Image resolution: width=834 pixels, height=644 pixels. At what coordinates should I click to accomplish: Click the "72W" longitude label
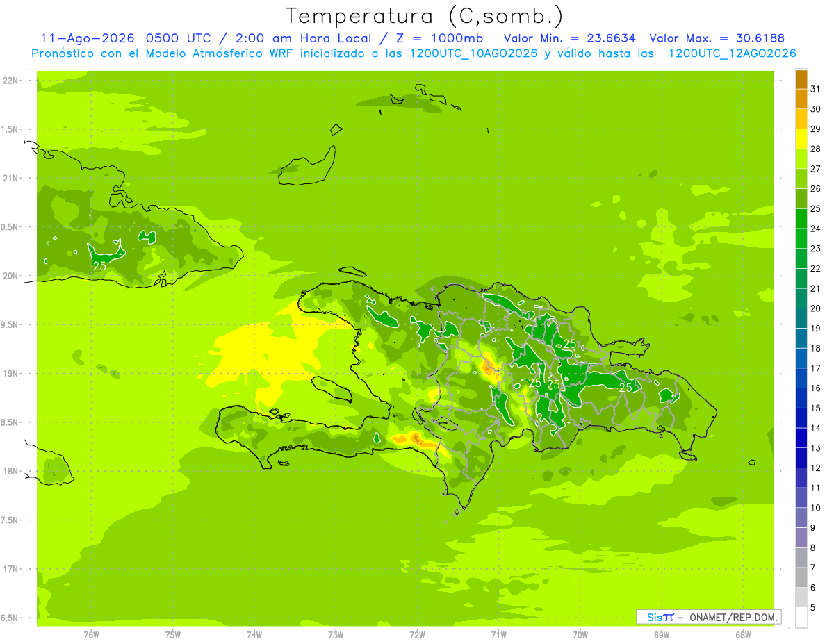click(417, 634)
